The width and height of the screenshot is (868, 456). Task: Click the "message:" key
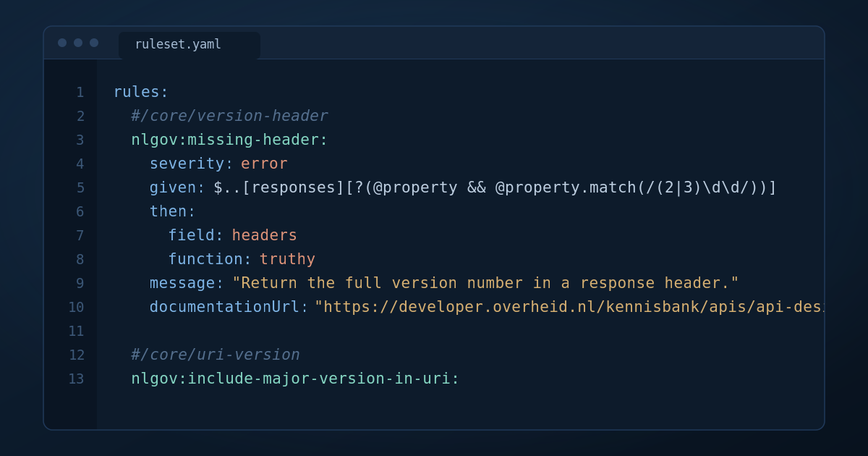tap(187, 283)
